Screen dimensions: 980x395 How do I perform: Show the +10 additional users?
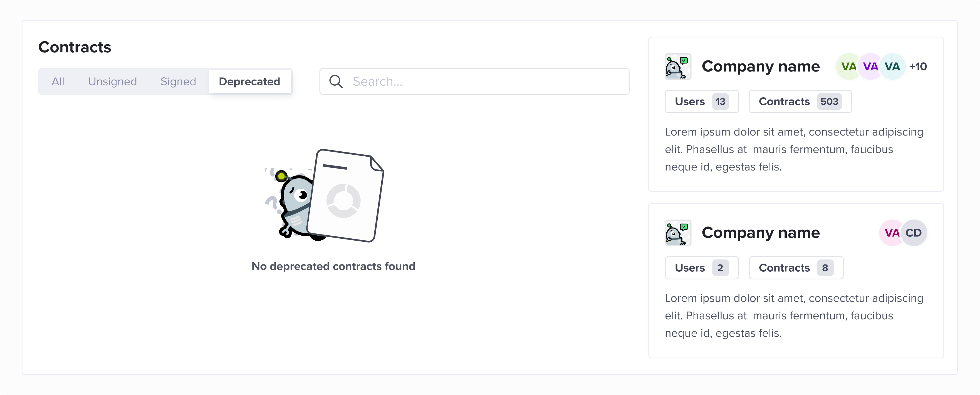pyautogui.click(x=918, y=67)
